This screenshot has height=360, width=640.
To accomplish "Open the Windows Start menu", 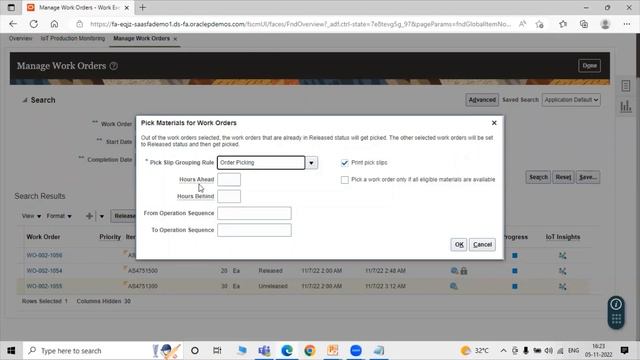I will point(11,351).
